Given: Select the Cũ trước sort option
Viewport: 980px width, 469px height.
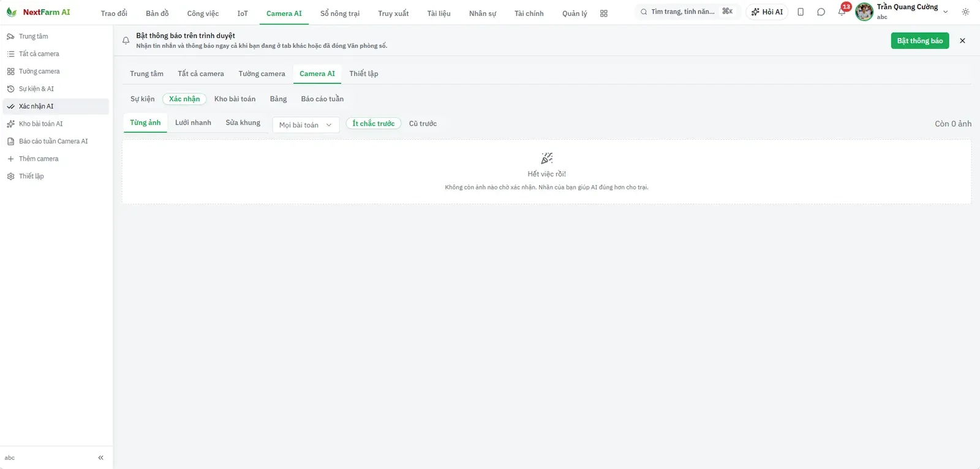Looking at the screenshot, I should pos(423,123).
